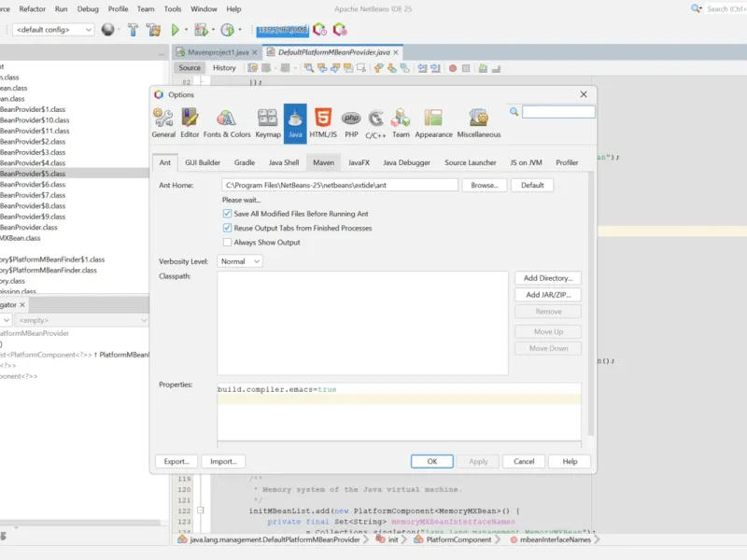This screenshot has width=747, height=560.
Task: Open the default config dropdown
Action: [53, 30]
